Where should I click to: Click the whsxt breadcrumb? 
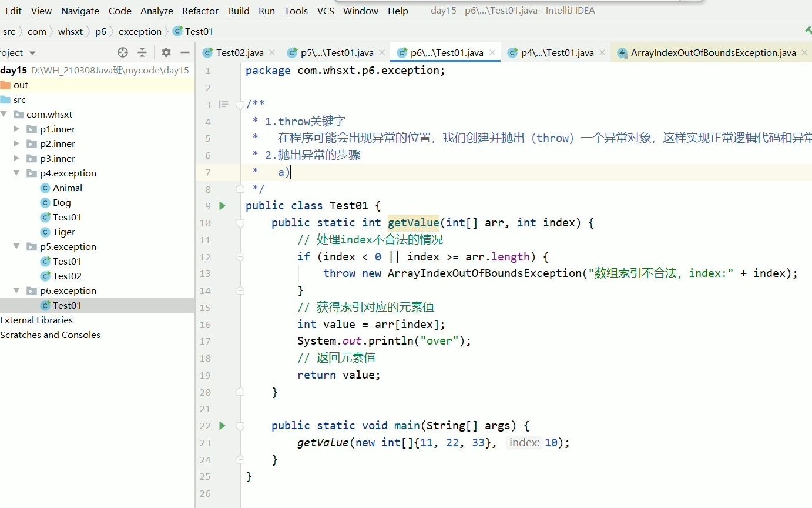(x=71, y=32)
